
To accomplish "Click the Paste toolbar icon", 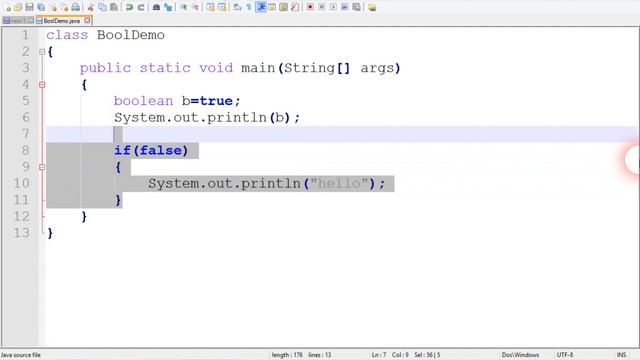I will [x=114, y=7].
